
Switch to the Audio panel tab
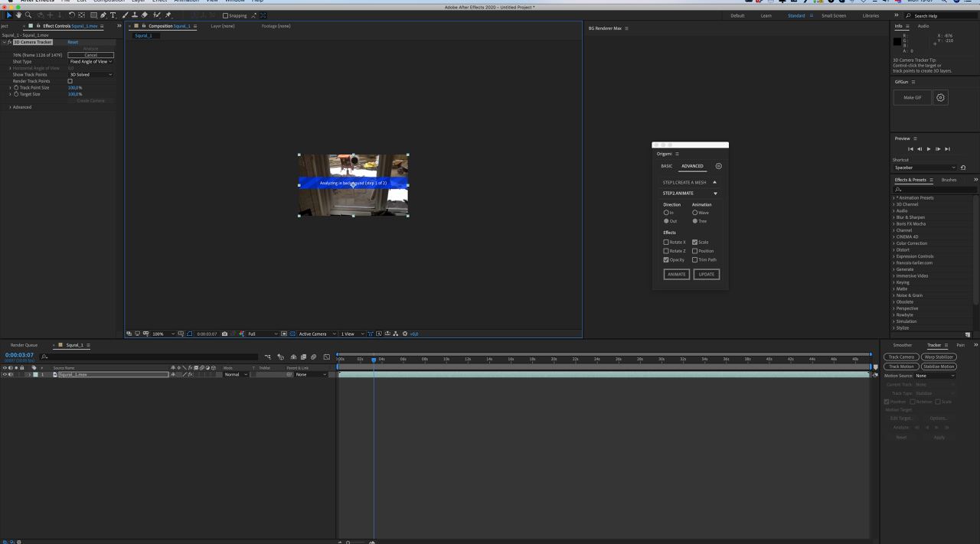pyautogui.click(x=923, y=26)
